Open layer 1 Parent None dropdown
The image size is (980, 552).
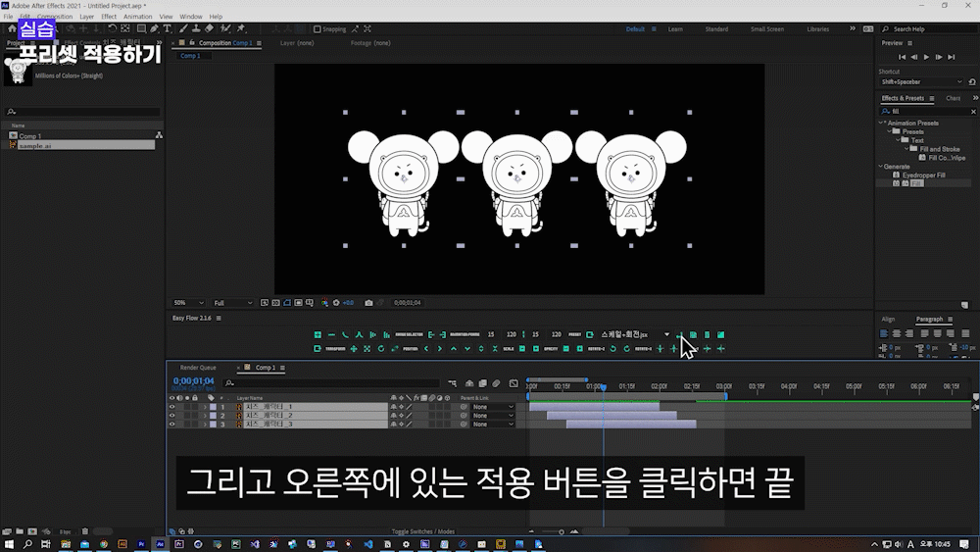493,407
